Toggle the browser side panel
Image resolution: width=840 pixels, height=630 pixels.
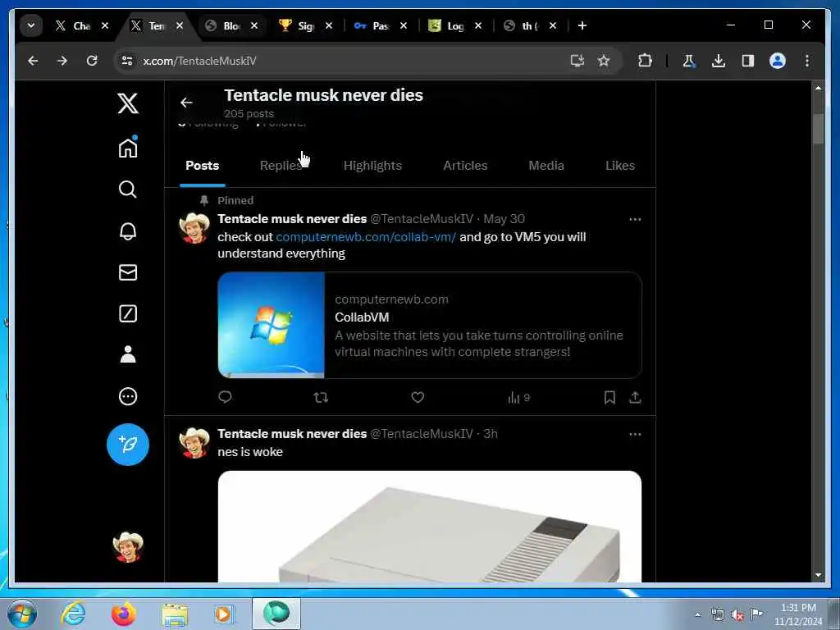click(x=748, y=61)
